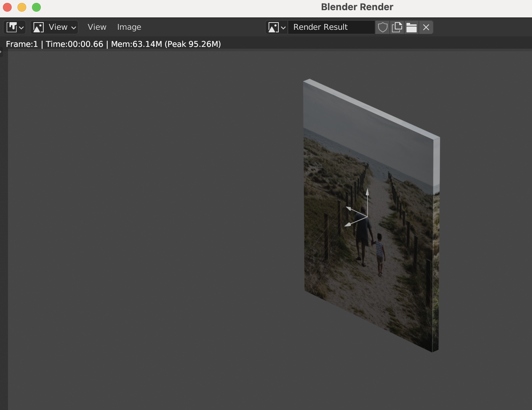Image resolution: width=532 pixels, height=410 pixels.
Task: Open the editor type selector
Action: pyautogui.click(x=15, y=27)
